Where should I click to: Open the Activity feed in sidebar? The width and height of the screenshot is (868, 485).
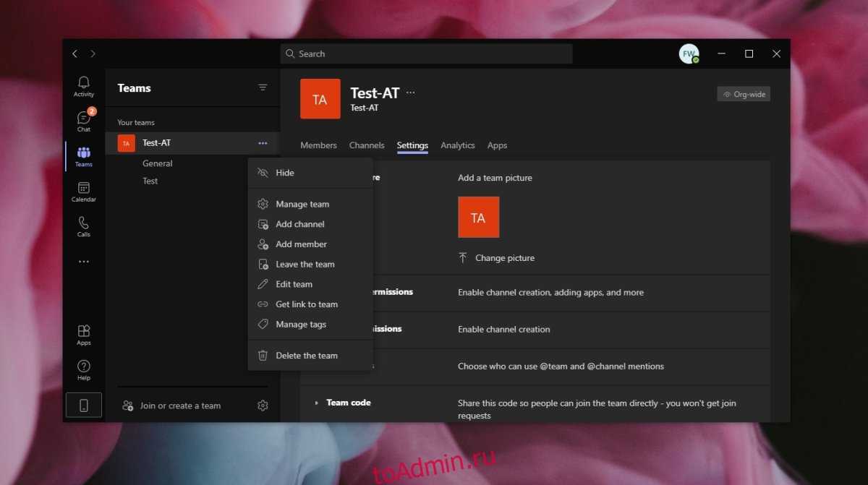coord(84,86)
